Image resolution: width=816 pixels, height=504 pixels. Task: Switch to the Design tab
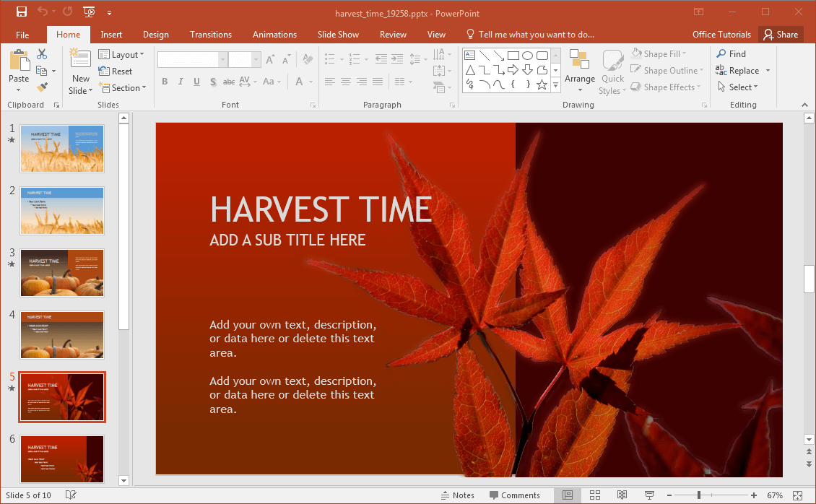(x=155, y=35)
